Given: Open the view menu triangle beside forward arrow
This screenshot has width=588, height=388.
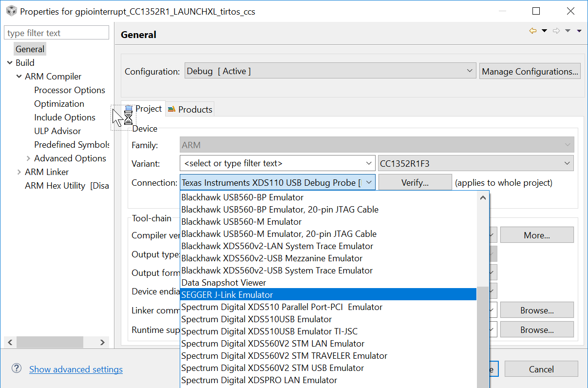Looking at the screenshot, I should tap(568, 30).
